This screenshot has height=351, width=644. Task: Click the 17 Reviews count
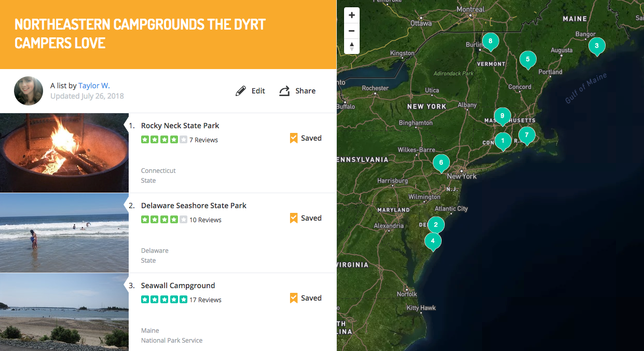click(205, 300)
